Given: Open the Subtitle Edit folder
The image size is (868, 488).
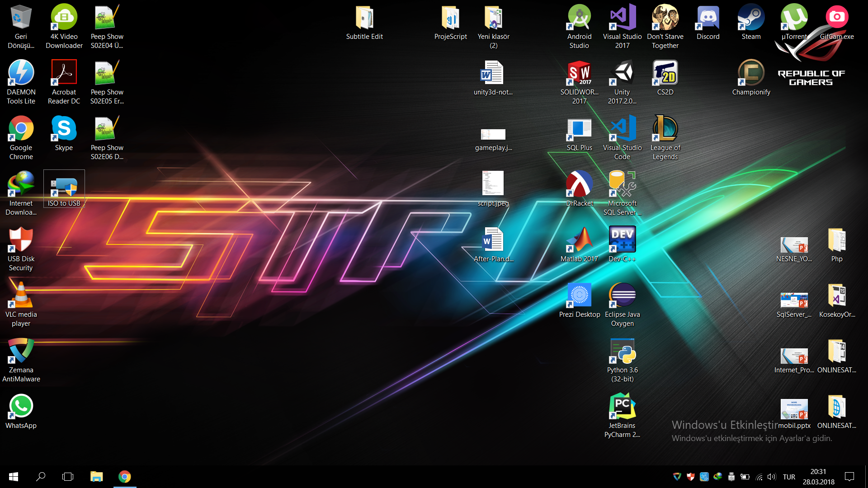Looking at the screenshot, I should pos(364,22).
